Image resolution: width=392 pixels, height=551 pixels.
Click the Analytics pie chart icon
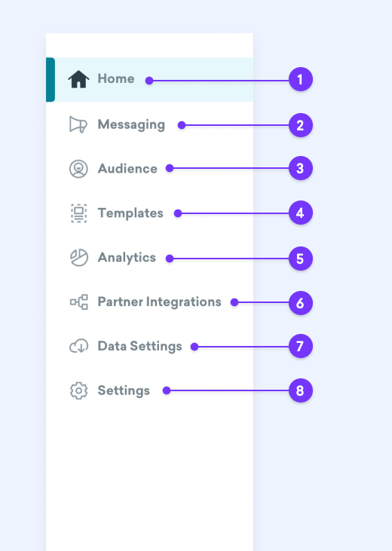click(78, 258)
